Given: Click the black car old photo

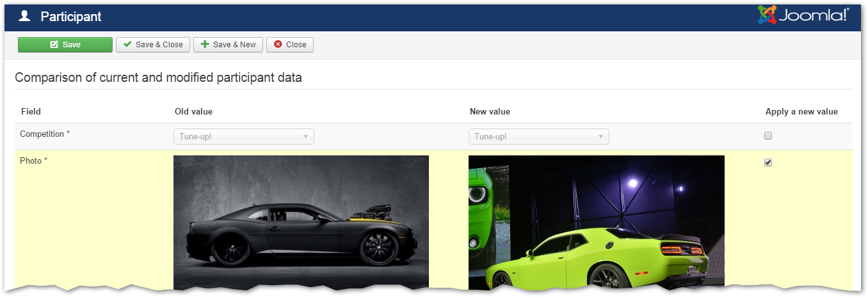Looking at the screenshot, I should pyautogui.click(x=301, y=223).
